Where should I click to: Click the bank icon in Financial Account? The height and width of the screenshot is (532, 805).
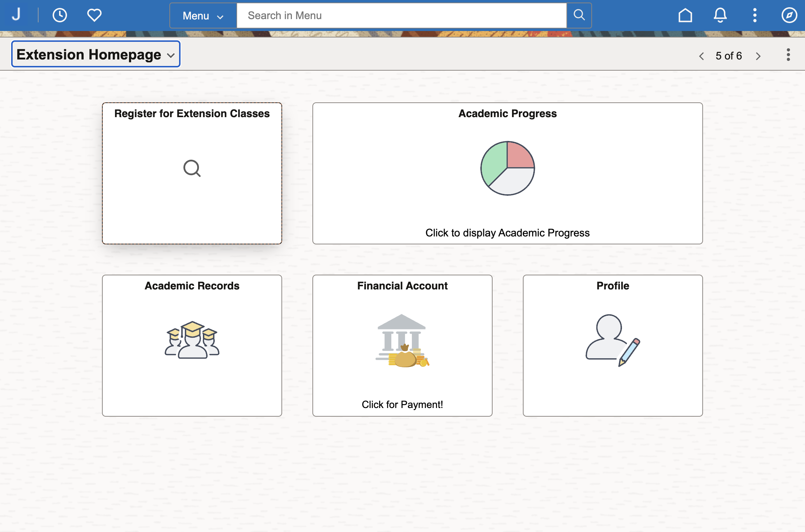pyautogui.click(x=402, y=341)
